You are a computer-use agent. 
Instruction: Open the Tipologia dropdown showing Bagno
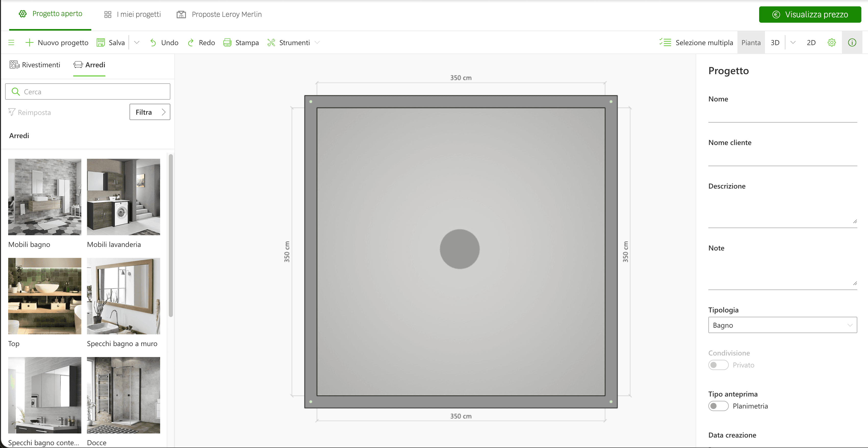click(x=782, y=325)
